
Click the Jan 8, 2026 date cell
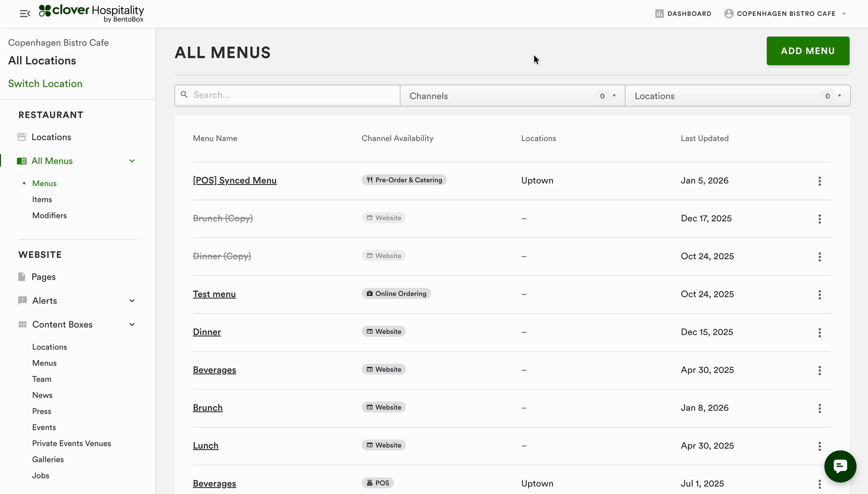705,408
